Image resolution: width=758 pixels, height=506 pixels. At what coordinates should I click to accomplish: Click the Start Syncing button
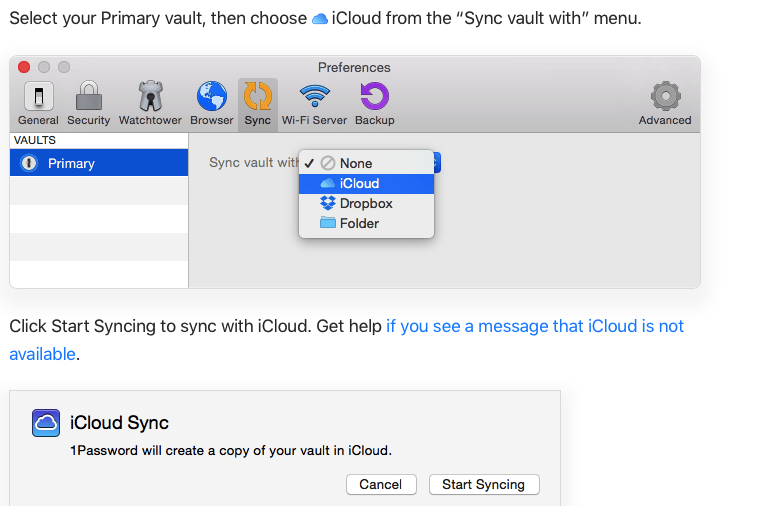click(484, 484)
